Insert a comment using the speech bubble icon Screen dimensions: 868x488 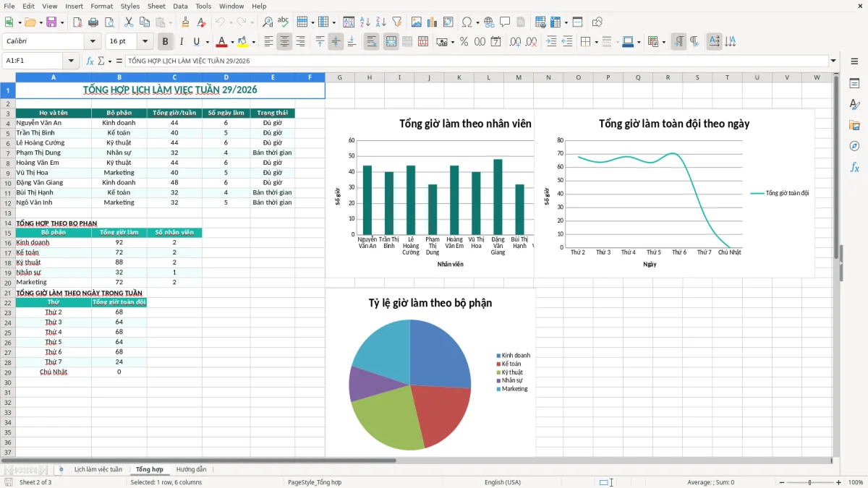[505, 22]
